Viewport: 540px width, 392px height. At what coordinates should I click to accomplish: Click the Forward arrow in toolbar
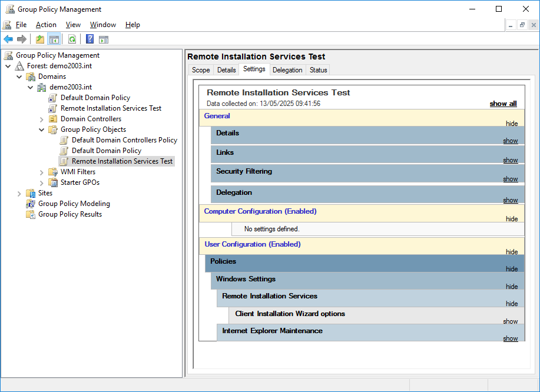pos(22,39)
